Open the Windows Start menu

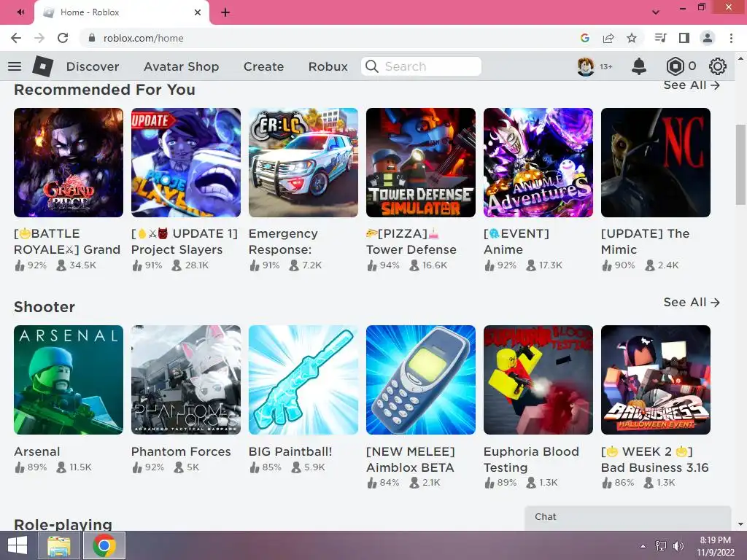(x=18, y=545)
